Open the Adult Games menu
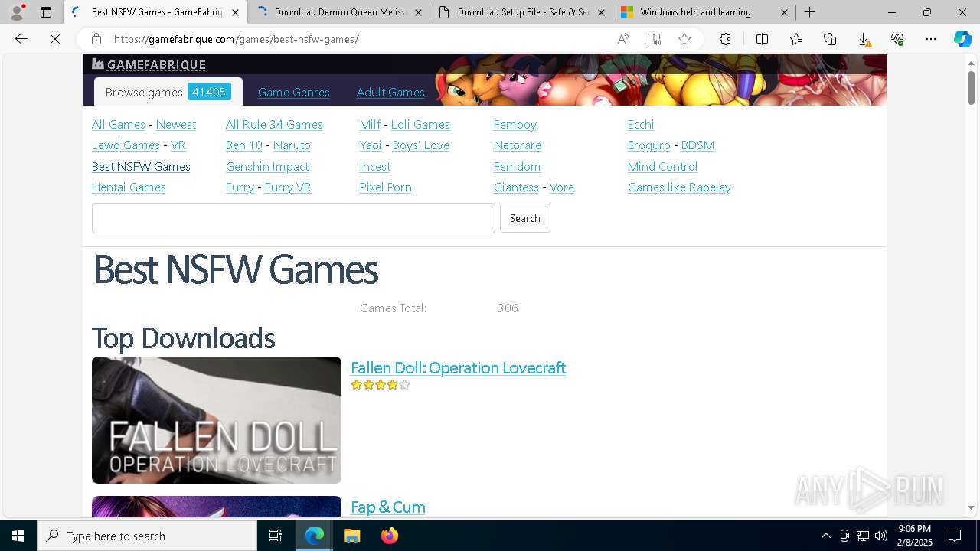This screenshot has height=551, width=980. [390, 92]
